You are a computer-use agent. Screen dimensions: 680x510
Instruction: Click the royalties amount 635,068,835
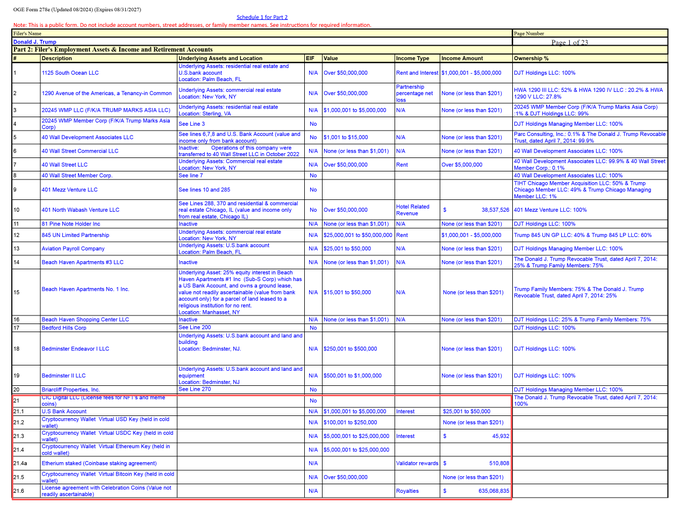494,491
